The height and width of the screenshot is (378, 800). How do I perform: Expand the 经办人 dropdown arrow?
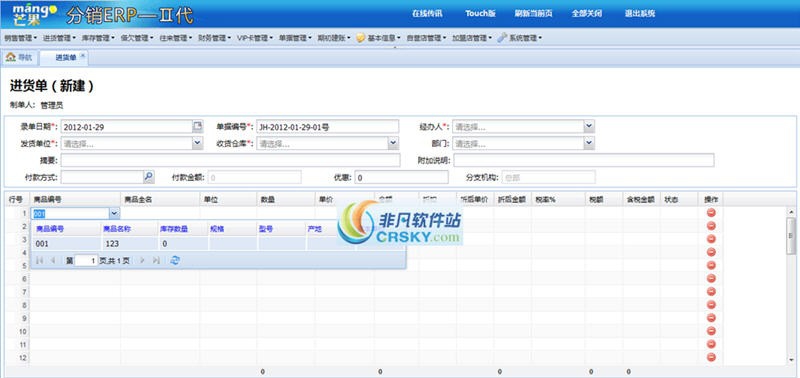(x=589, y=126)
